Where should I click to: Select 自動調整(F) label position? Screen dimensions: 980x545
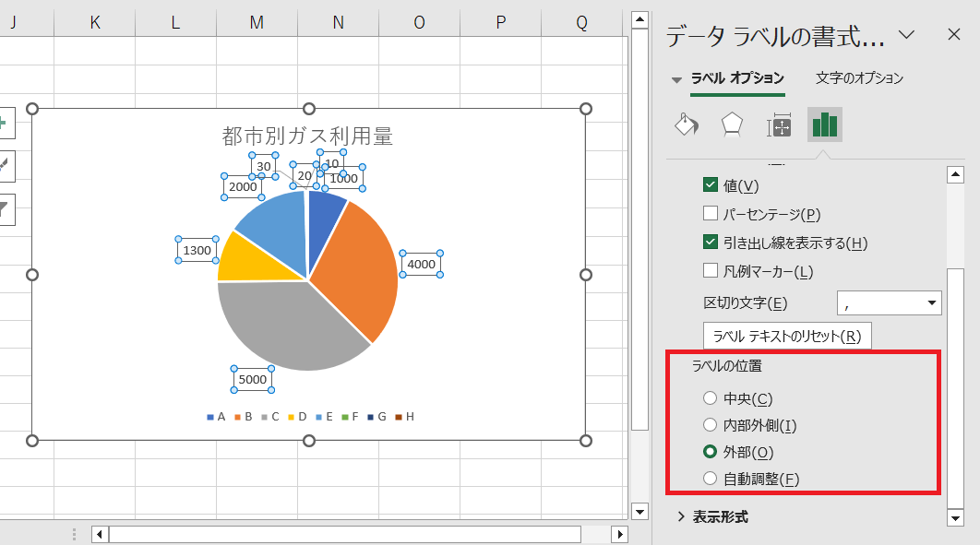(710, 479)
